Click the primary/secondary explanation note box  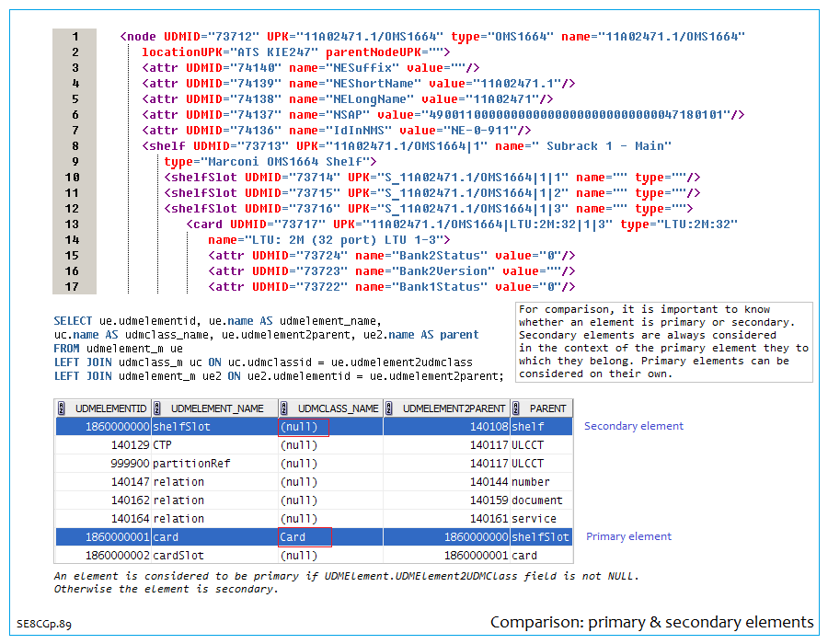[662, 341]
